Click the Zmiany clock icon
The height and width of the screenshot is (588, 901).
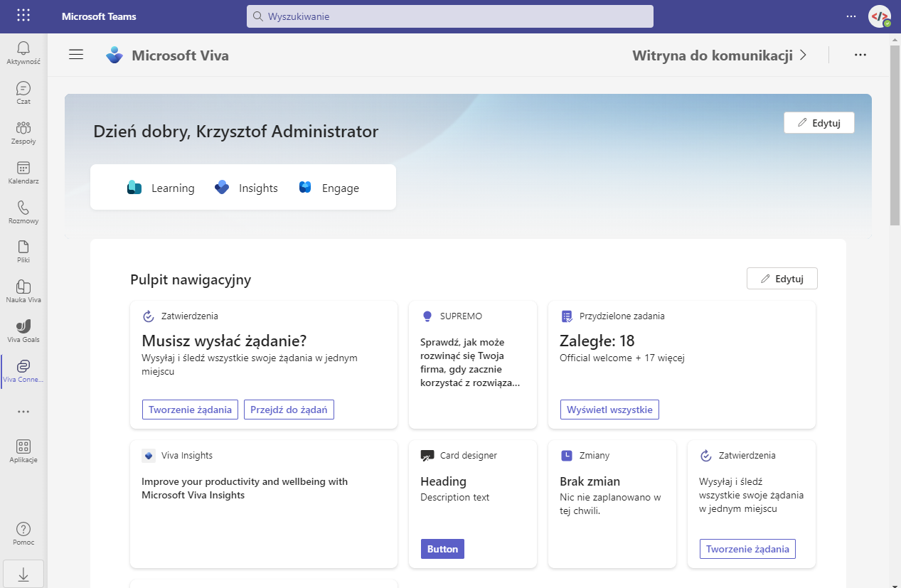(x=567, y=456)
